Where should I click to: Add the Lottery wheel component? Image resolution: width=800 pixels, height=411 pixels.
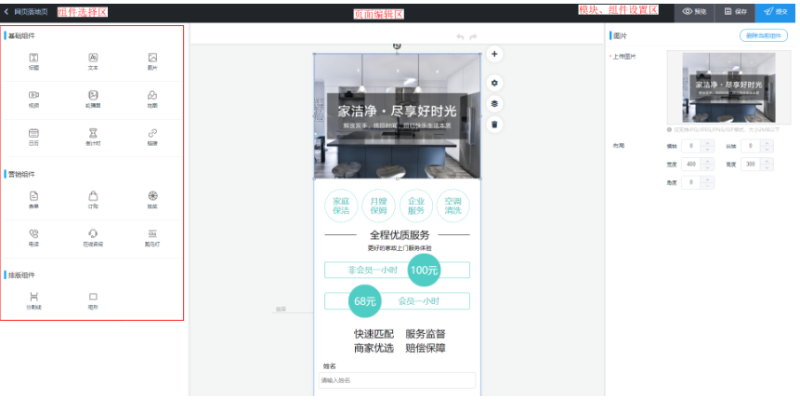(x=152, y=200)
